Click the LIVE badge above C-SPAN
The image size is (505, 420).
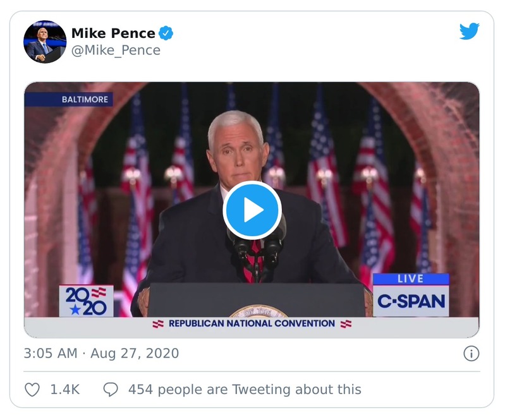pyautogui.click(x=410, y=279)
